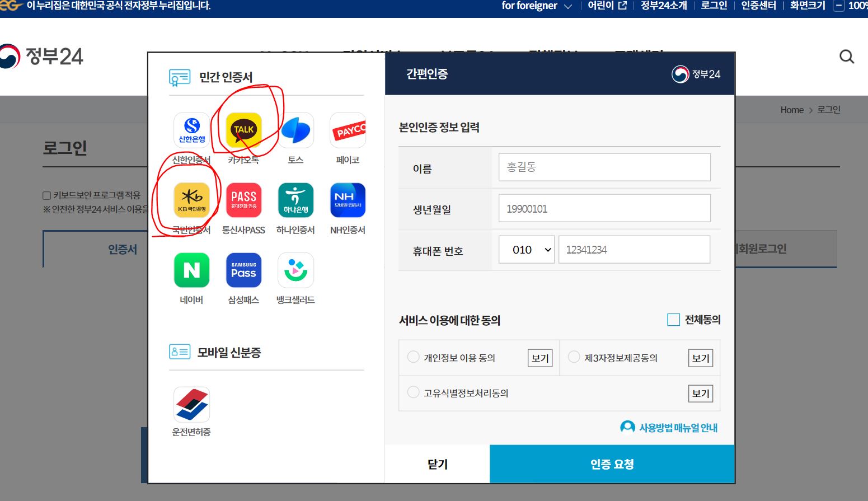Open the 사용방법 매뉴얼 안내 link
Image resolution: width=868 pixels, height=501 pixels.
tap(669, 427)
